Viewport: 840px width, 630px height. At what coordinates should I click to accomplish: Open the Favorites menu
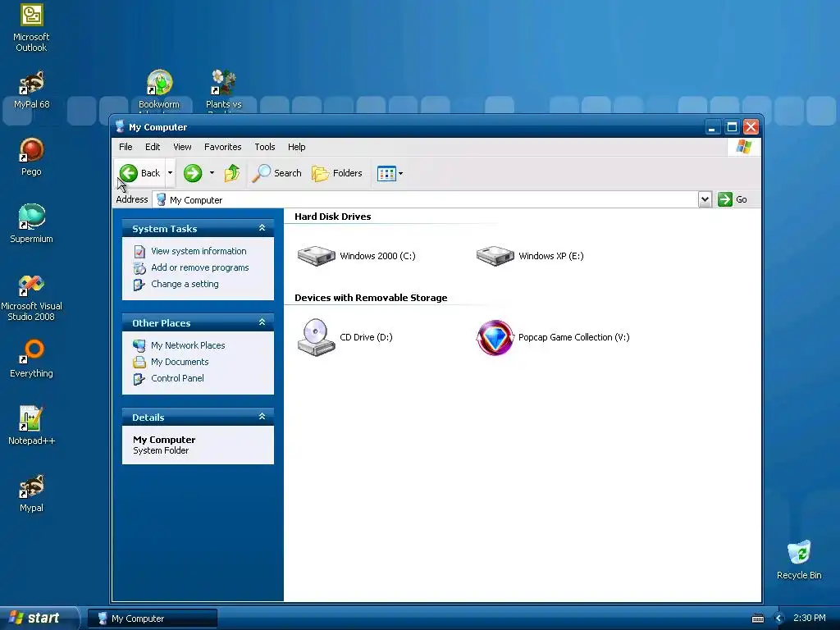(223, 147)
